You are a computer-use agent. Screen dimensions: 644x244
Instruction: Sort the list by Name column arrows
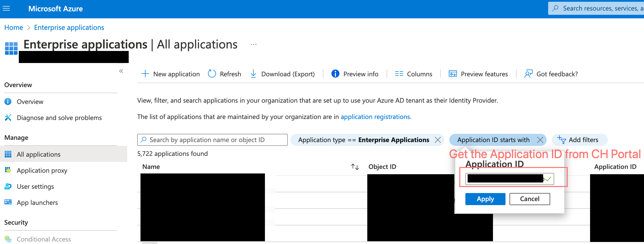click(x=355, y=167)
